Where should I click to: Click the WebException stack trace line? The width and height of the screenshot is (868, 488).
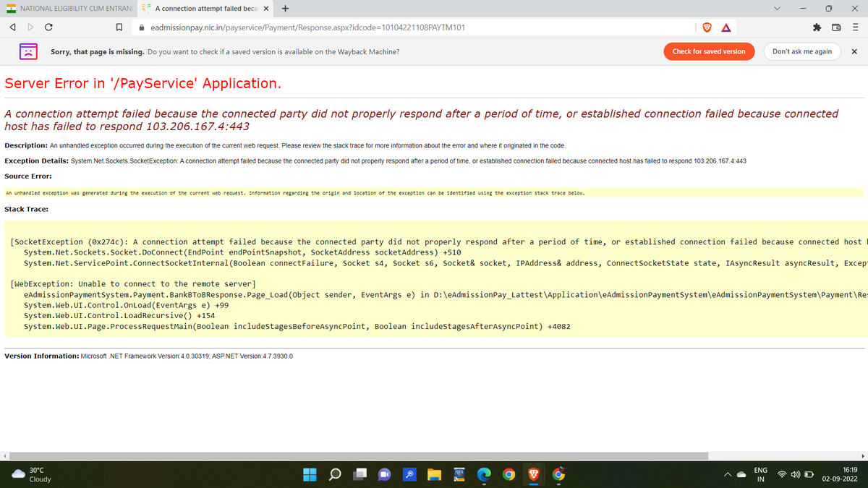point(133,284)
